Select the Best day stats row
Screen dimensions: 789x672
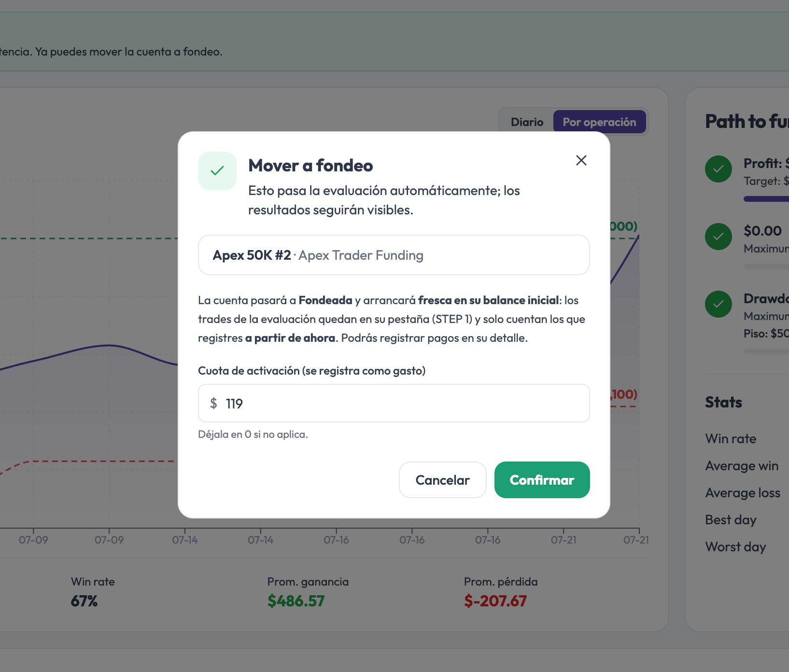747,520
